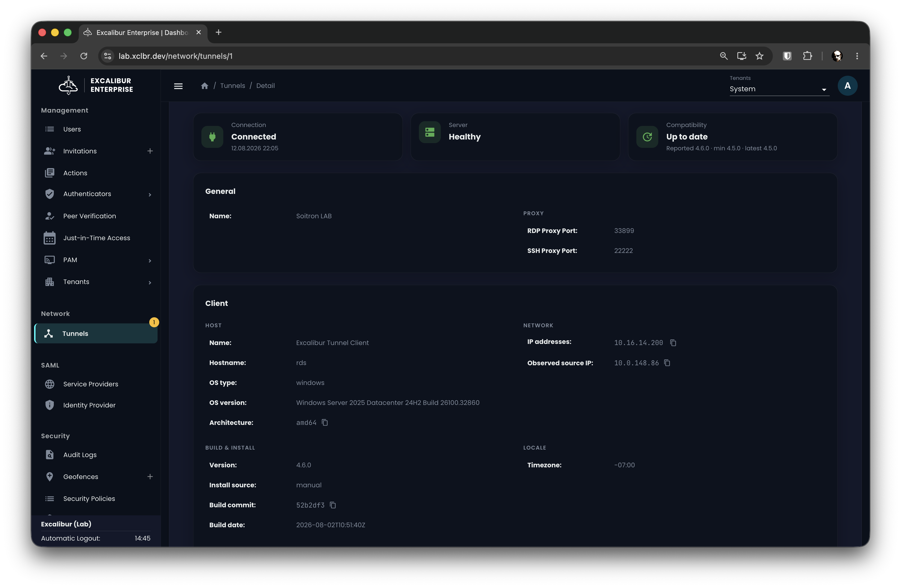Click the Just-in-Time Access calendar icon
The image size is (901, 588).
click(x=50, y=238)
